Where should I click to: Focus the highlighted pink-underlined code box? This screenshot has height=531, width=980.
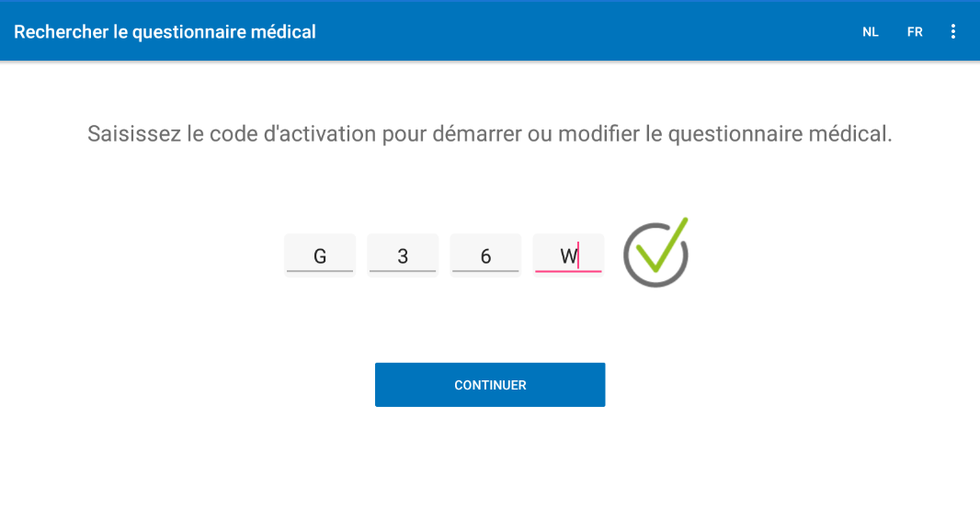(x=567, y=254)
